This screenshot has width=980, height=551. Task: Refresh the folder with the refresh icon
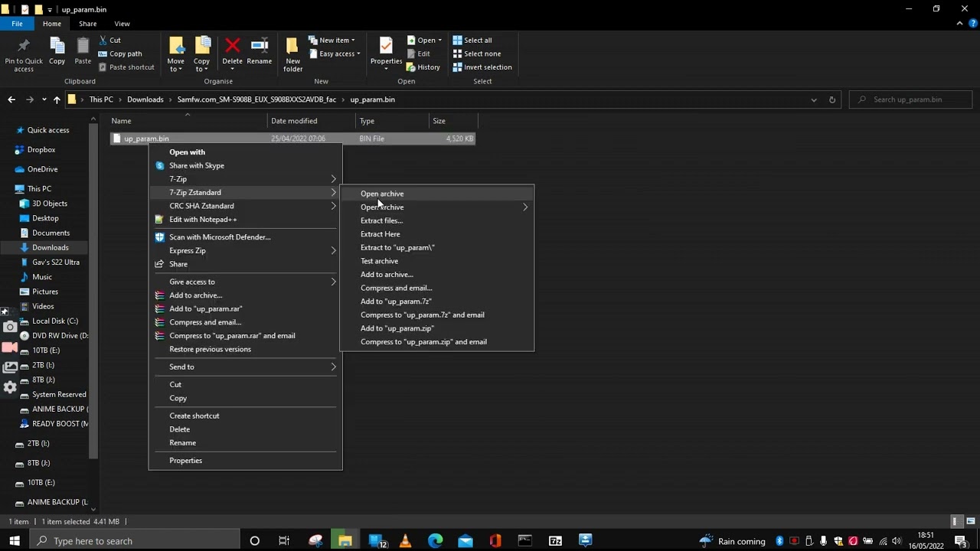coord(832,99)
